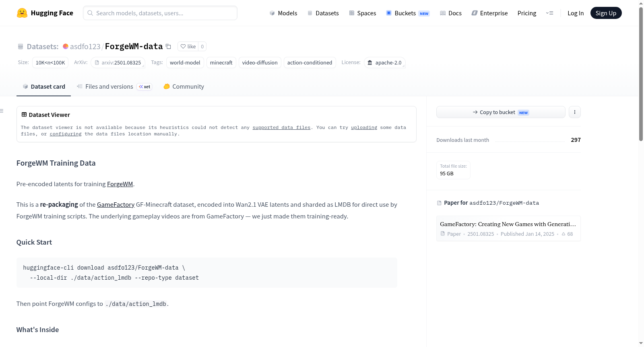Click the huggingface-cli download code block

pyautogui.click(x=207, y=272)
